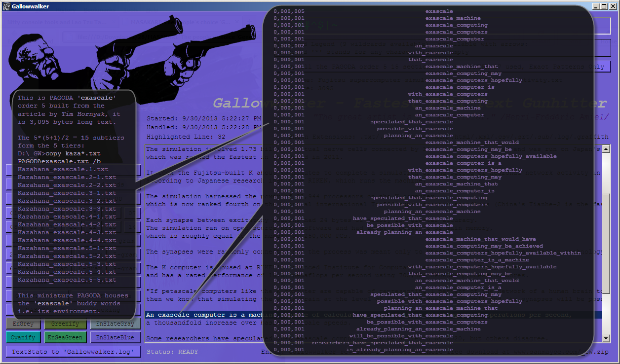Screen dimensions: 620x364
Task: Maximize the Gallowwalker window
Action: coord(604,6)
